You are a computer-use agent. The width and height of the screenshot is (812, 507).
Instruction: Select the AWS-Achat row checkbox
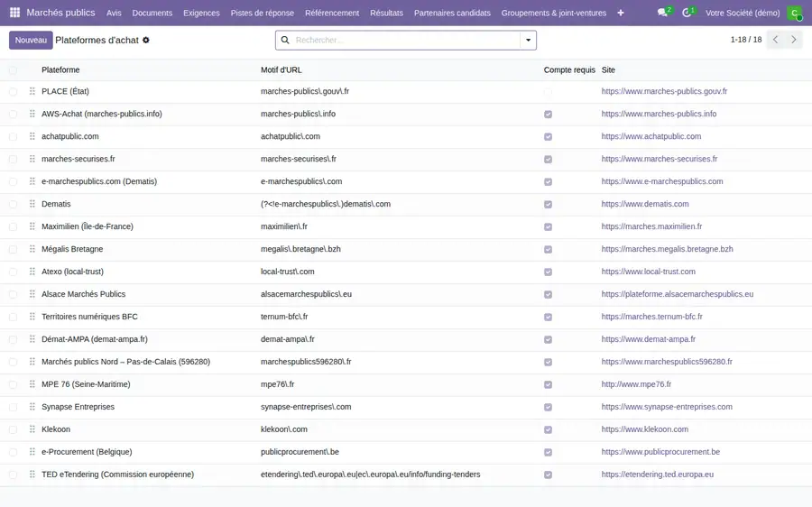pos(13,114)
